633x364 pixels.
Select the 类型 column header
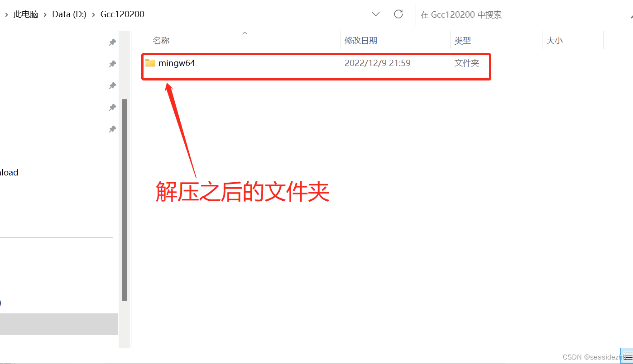(x=463, y=40)
